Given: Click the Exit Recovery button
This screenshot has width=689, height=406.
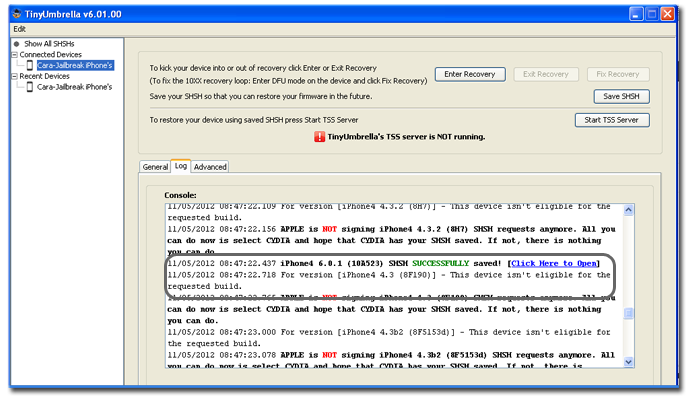Looking at the screenshot, I should pos(545,74).
